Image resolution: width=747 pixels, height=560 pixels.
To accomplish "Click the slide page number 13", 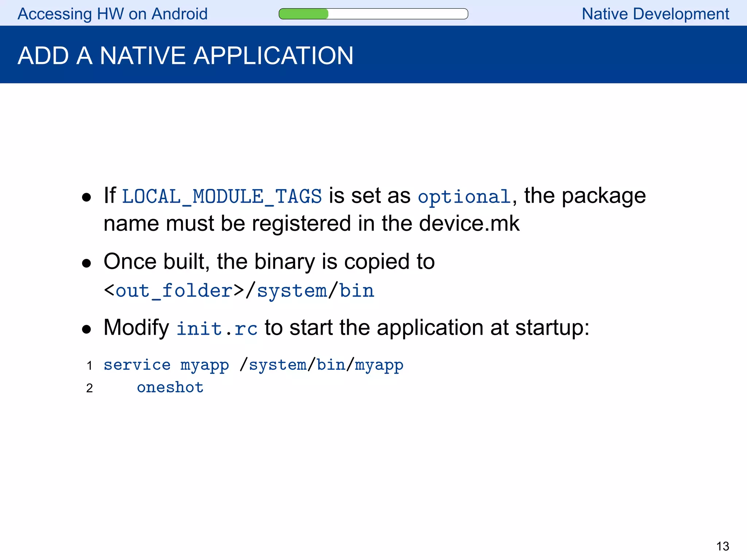I will click(723, 546).
